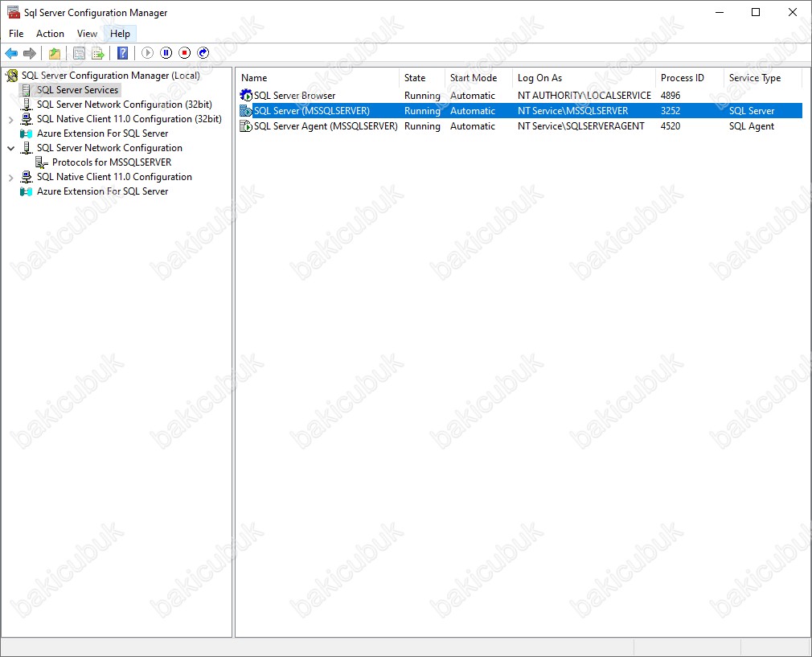Click the Pause Service toolbar icon
The image size is (812, 657).
166,53
